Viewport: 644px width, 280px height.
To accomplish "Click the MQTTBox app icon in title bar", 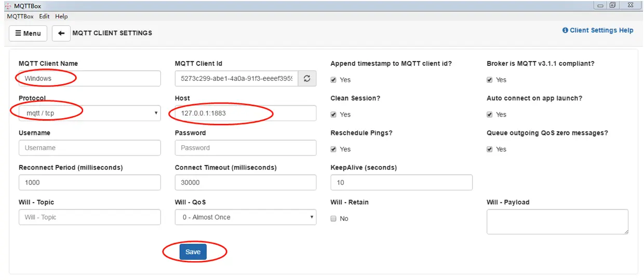I will 8,6.
